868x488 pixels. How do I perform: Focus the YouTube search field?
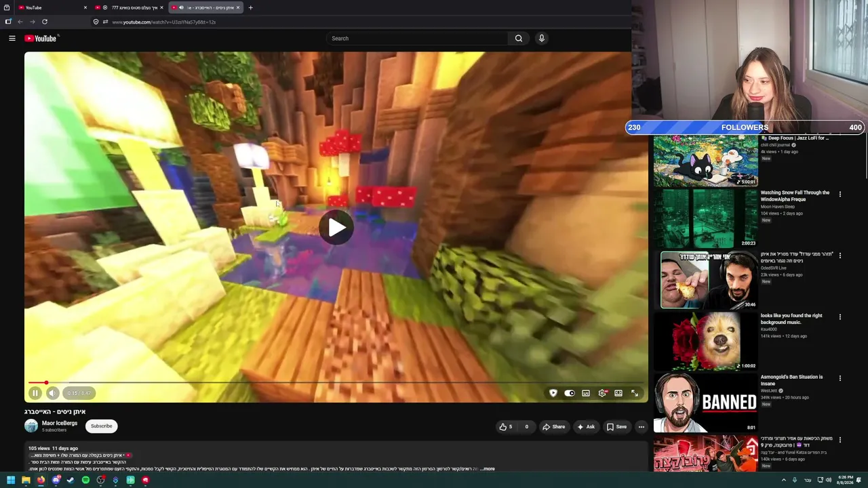click(x=418, y=39)
